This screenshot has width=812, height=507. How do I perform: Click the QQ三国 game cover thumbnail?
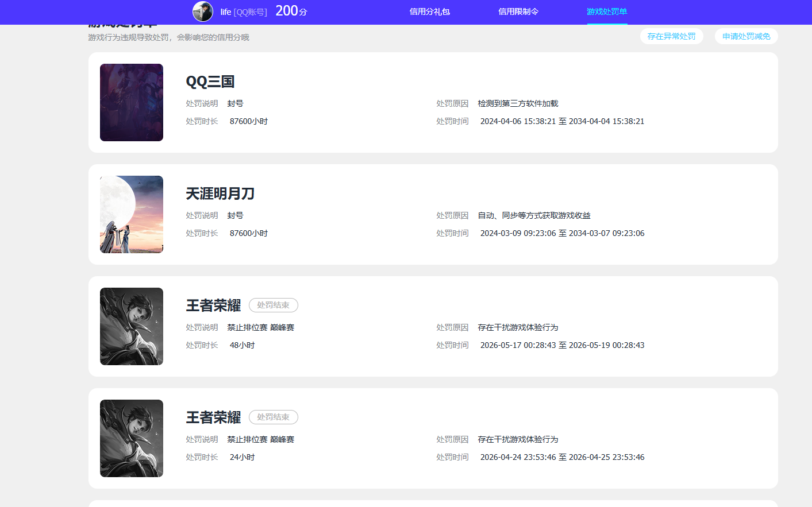pos(132,102)
